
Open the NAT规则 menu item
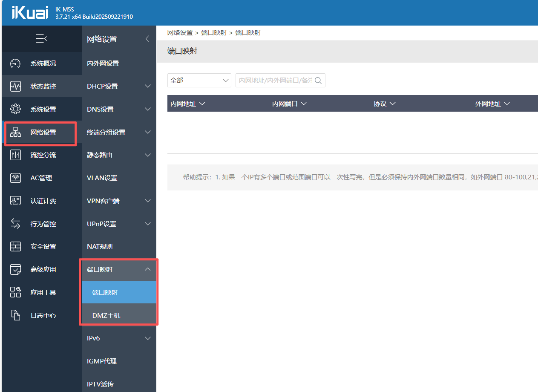[100, 247]
